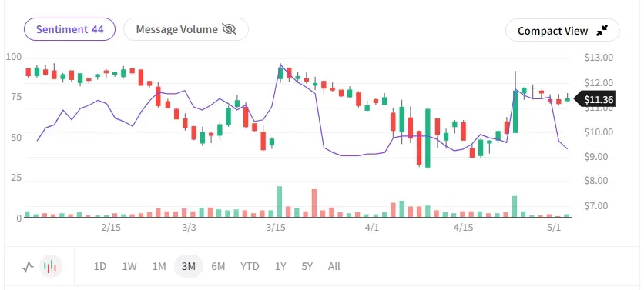644x290 pixels.
Task: Select the 1Y time range
Action: pos(280,267)
